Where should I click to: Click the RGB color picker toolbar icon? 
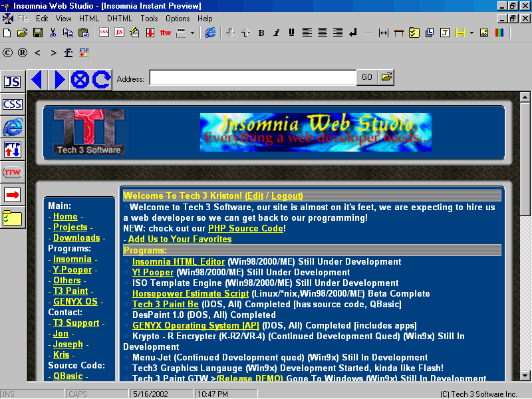click(x=499, y=33)
